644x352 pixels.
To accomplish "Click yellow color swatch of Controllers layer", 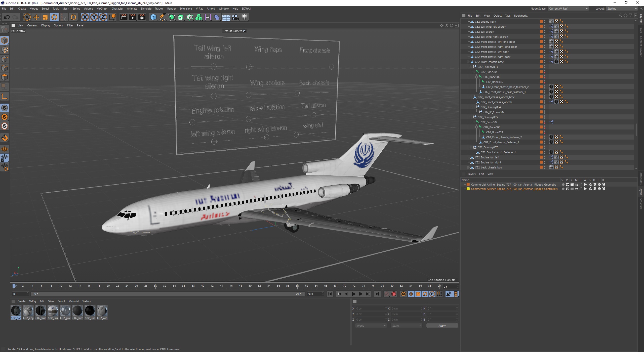I will click(468, 189).
